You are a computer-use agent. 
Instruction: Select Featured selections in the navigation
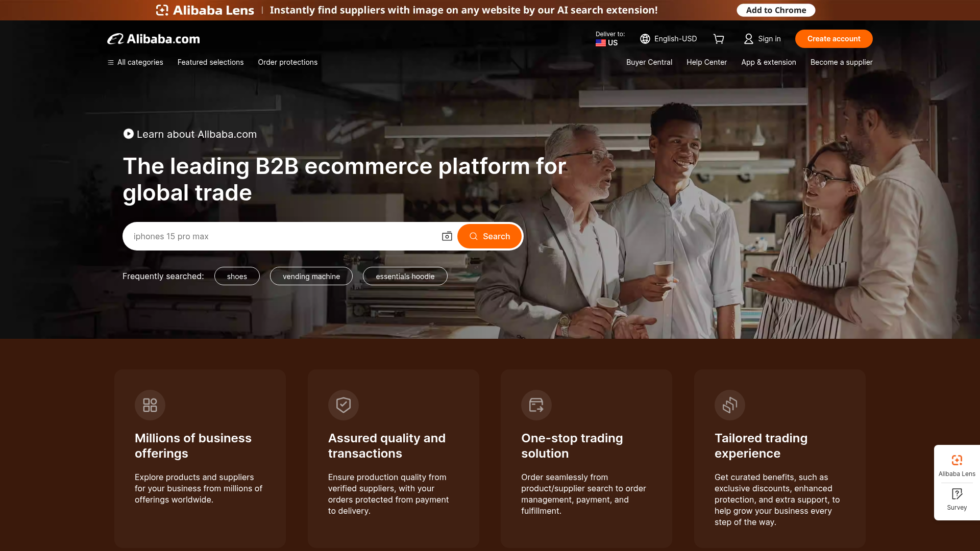(x=210, y=62)
